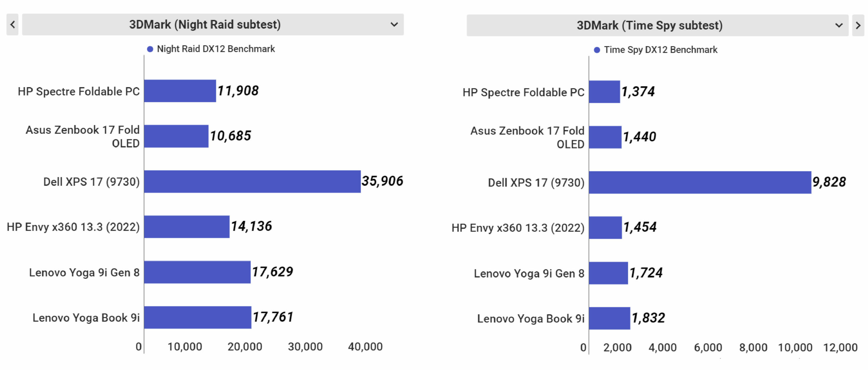The image size is (868, 370).
Task: Open the Time Spy subtest dropdown
Action: point(650,25)
